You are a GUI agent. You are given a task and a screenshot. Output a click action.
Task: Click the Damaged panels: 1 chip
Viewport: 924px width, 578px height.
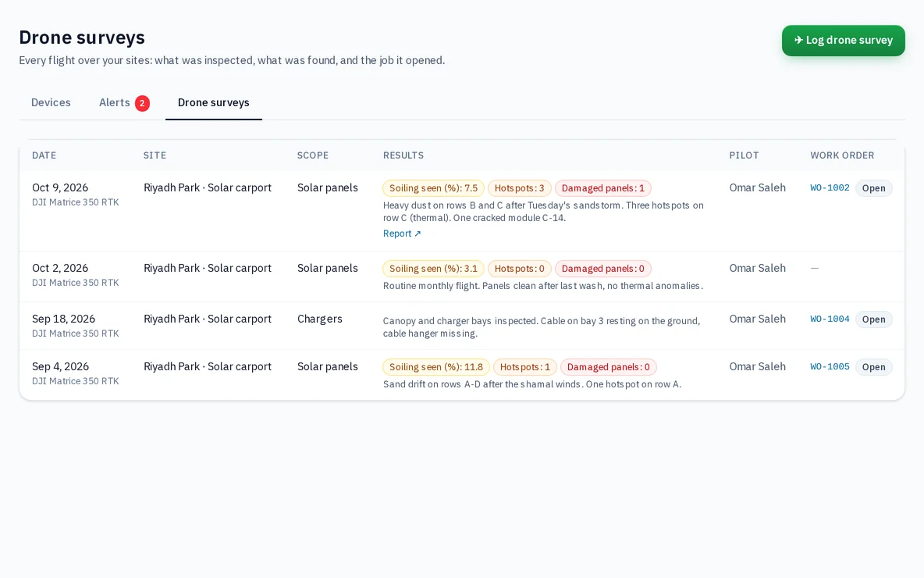point(602,188)
